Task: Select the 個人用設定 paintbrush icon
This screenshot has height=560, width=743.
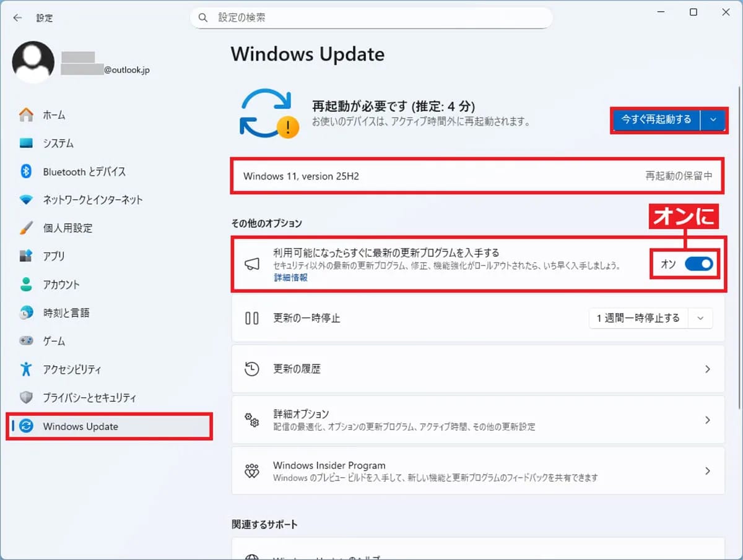Action: pyautogui.click(x=26, y=228)
